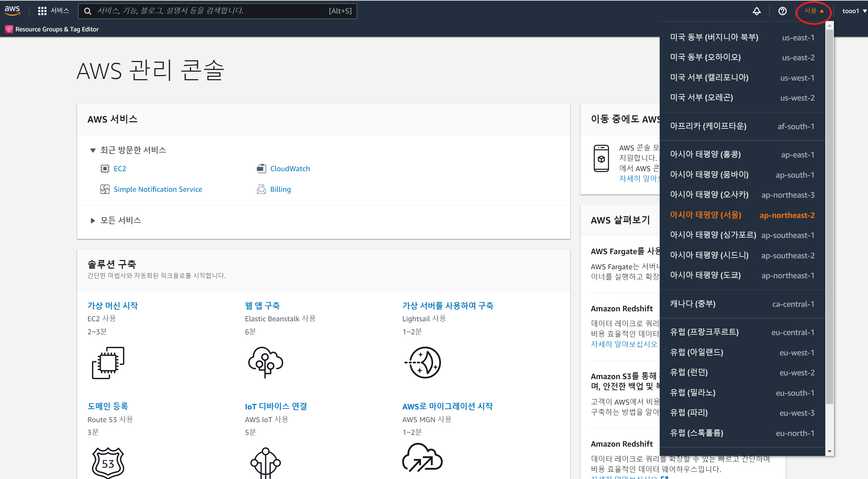The width and height of the screenshot is (868, 479).
Task: Open the Services grid menu icon
Action: (42, 11)
